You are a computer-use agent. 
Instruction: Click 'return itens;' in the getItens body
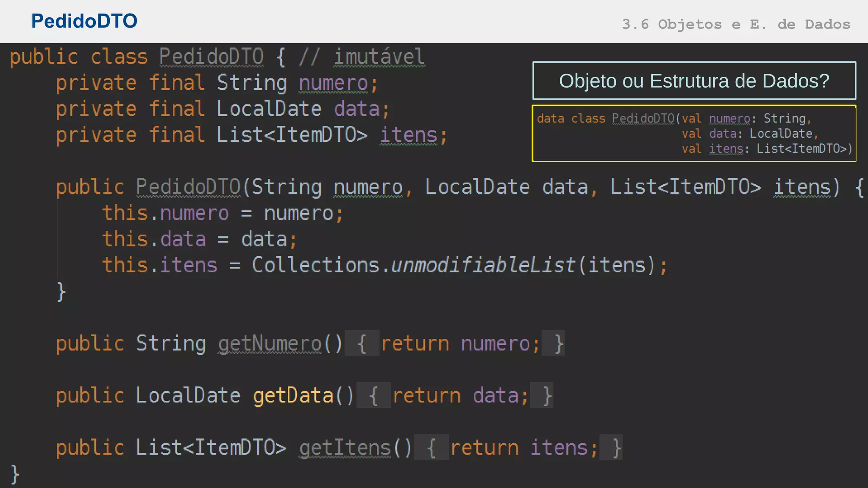point(524,448)
